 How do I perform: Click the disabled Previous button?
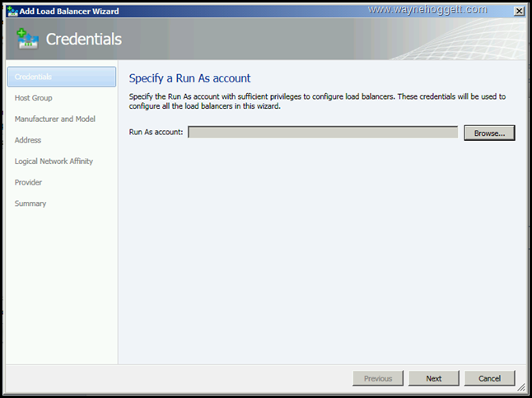click(x=378, y=378)
